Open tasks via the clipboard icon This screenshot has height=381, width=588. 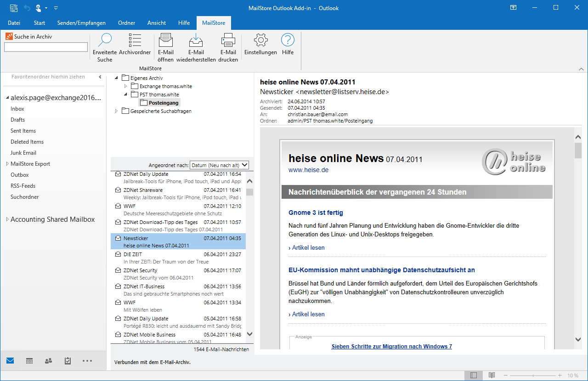68,361
